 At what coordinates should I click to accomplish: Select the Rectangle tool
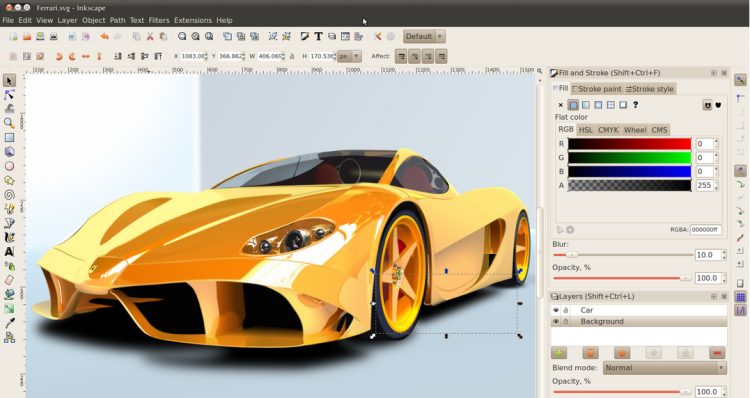tap(9, 137)
